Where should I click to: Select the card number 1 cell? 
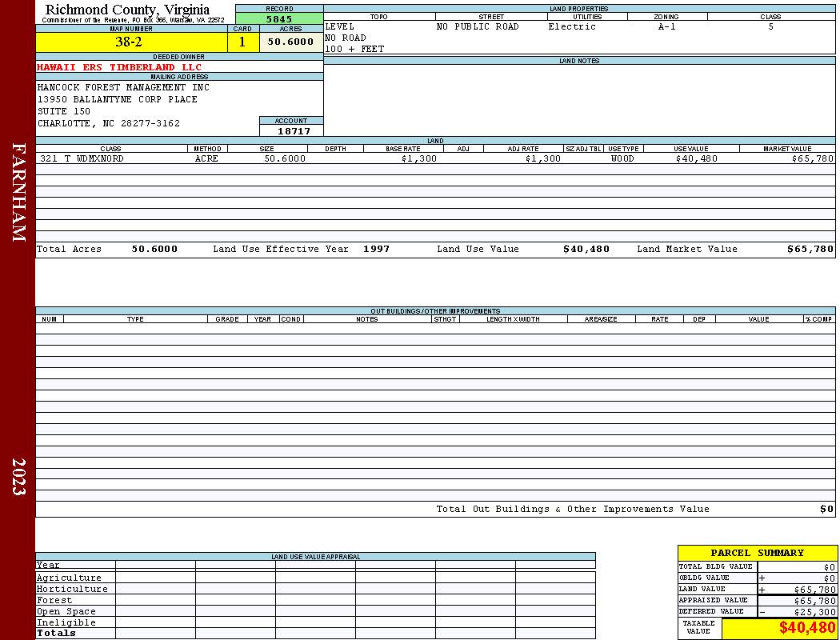[x=242, y=42]
